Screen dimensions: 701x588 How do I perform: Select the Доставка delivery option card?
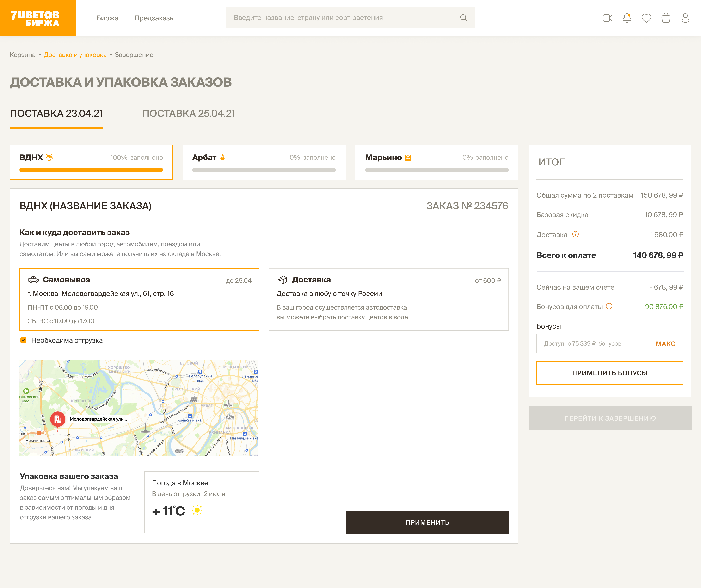pyautogui.click(x=389, y=299)
